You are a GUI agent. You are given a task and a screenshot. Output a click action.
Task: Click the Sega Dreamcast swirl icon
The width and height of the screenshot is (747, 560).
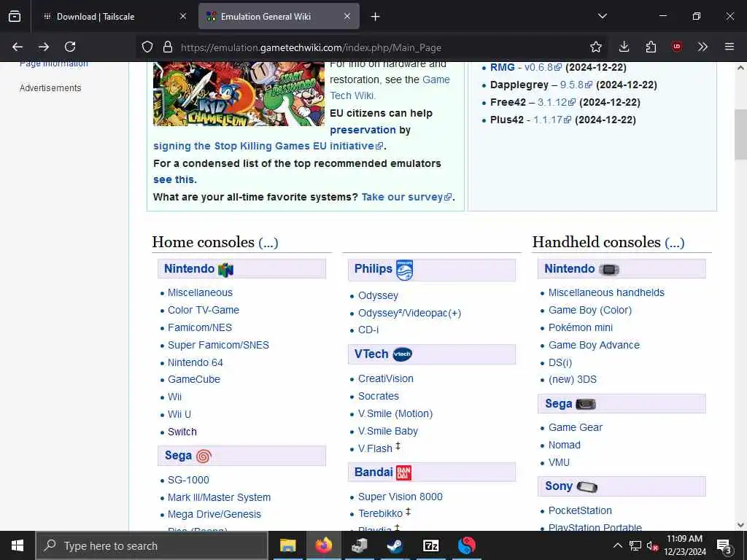point(204,456)
